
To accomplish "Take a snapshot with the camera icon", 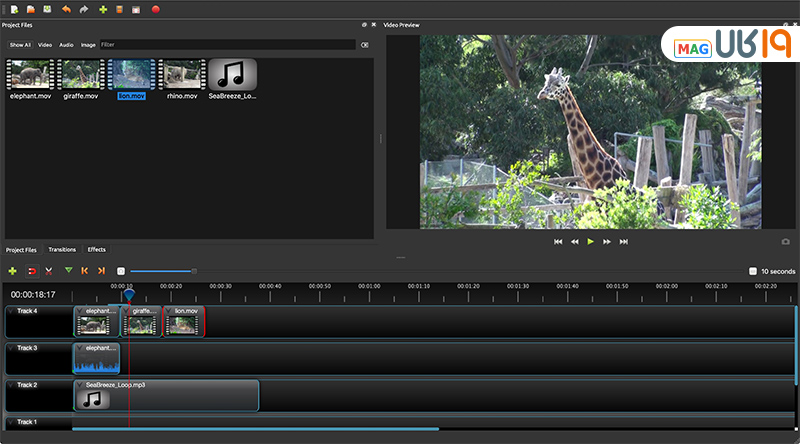I will (x=785, y=241).
